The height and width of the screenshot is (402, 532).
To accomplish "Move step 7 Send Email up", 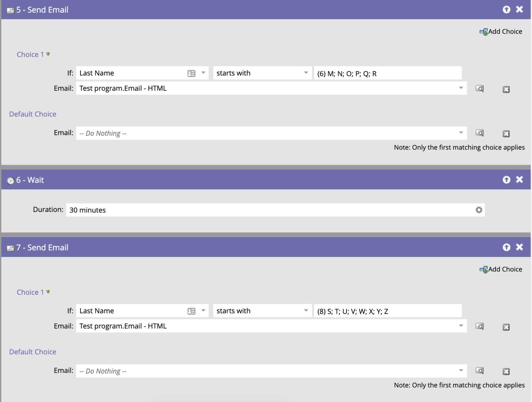I will tap(506, 247).
